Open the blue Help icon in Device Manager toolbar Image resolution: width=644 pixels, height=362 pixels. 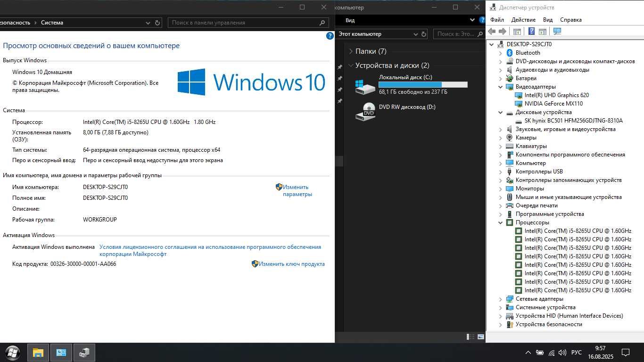coord(531,32)
